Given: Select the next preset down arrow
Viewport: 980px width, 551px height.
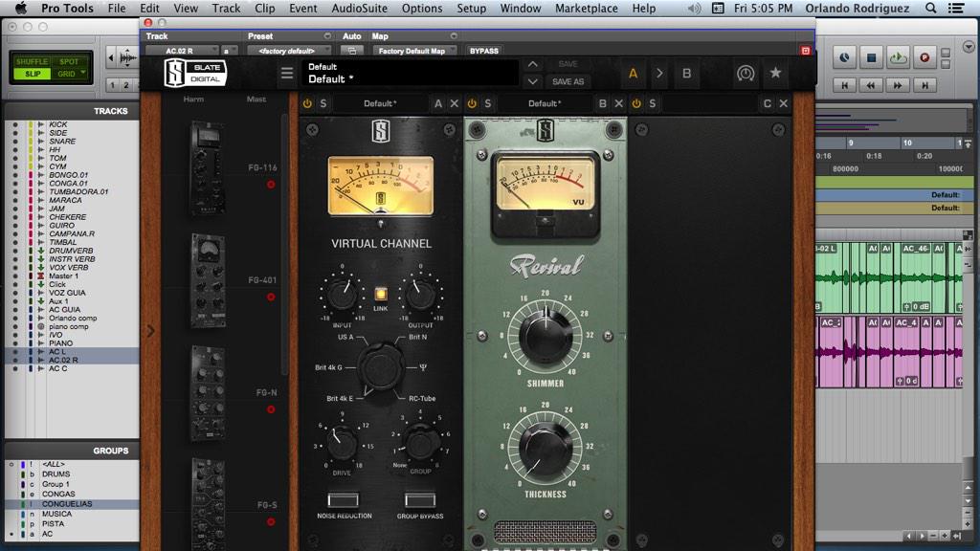Looking at the screenshot, I should 532,81.
